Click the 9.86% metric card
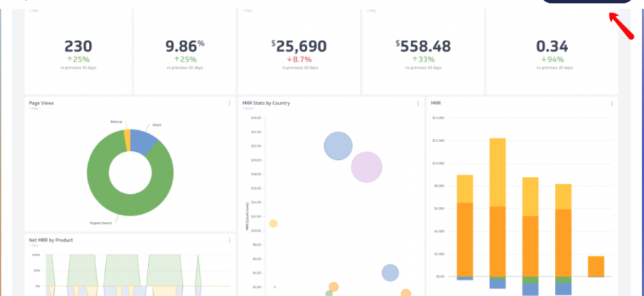Viewport: 644px width, 296px height. pos(184,52)
